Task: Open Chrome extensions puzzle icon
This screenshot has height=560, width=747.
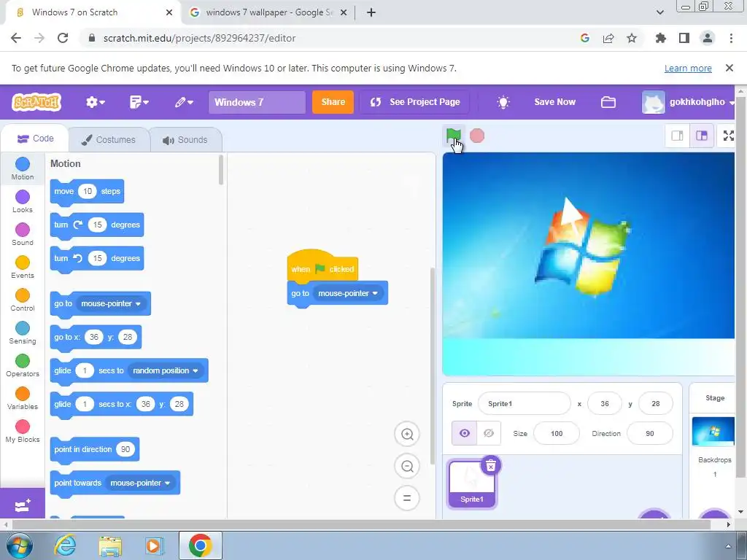Action: coord(660,38)
